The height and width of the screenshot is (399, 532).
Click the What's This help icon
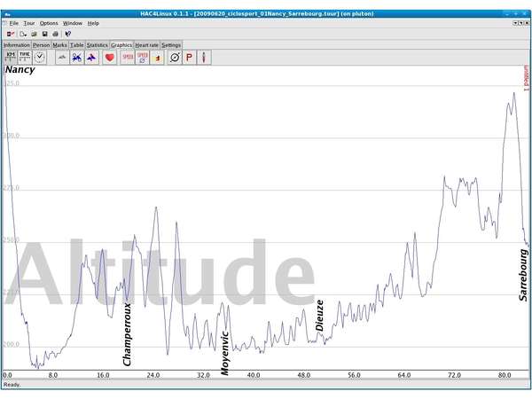click(x=68, y=34)
